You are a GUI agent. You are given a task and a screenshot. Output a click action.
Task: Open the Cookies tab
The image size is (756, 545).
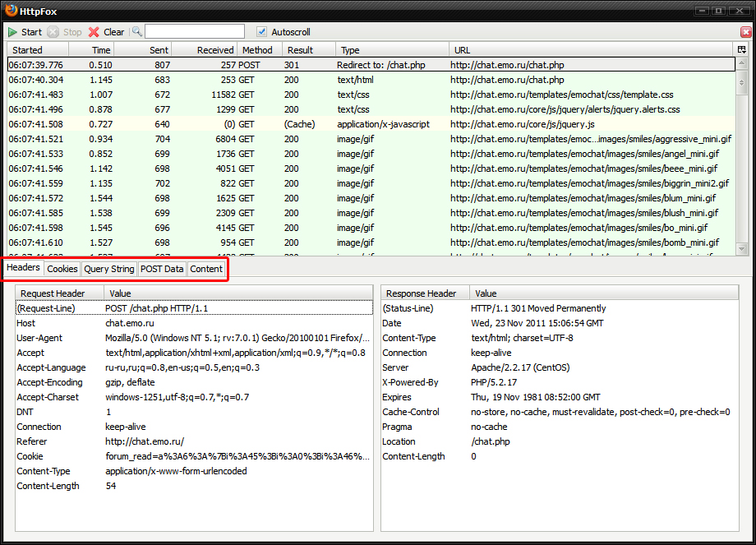tap(62, 269)
